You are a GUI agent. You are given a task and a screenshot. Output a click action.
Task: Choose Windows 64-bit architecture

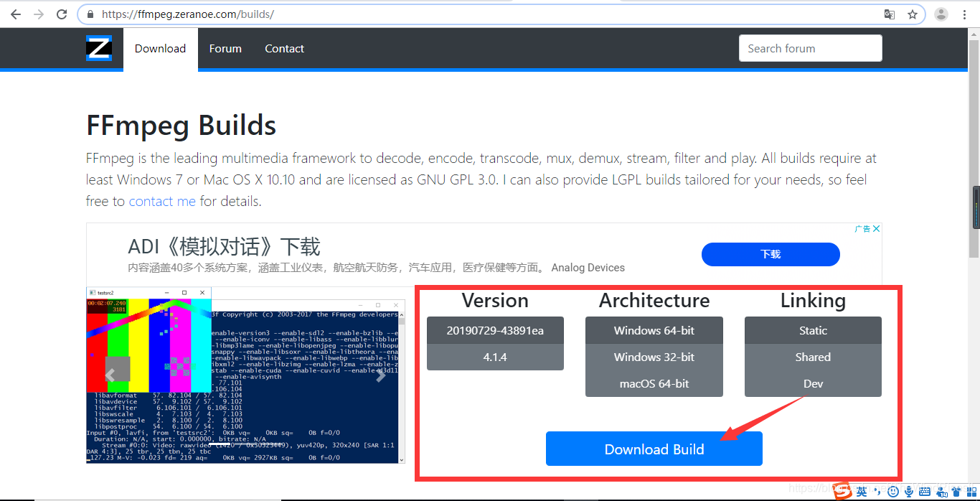(x=654, y=330)
